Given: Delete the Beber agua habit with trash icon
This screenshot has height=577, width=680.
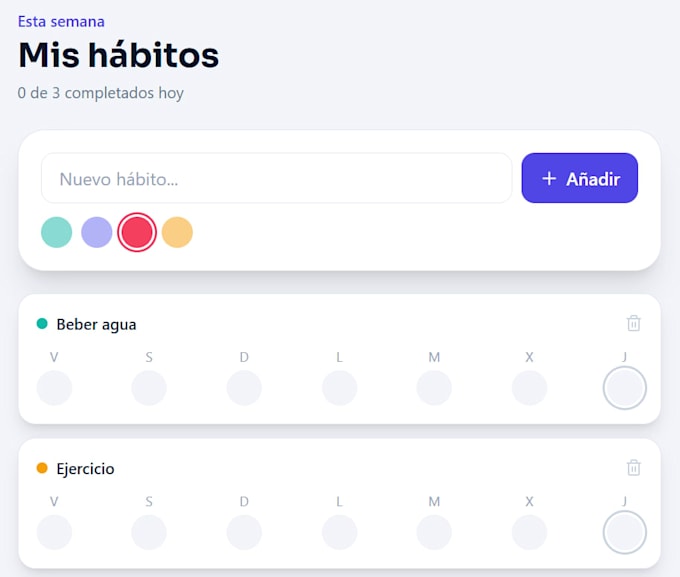Looking at the screenshot, I should point(633,323).
